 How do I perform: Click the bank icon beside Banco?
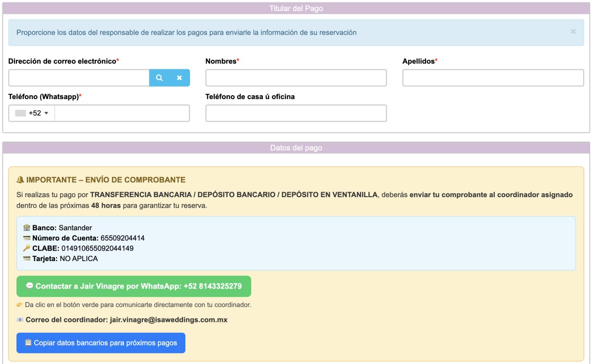click(x=27, y=228)
